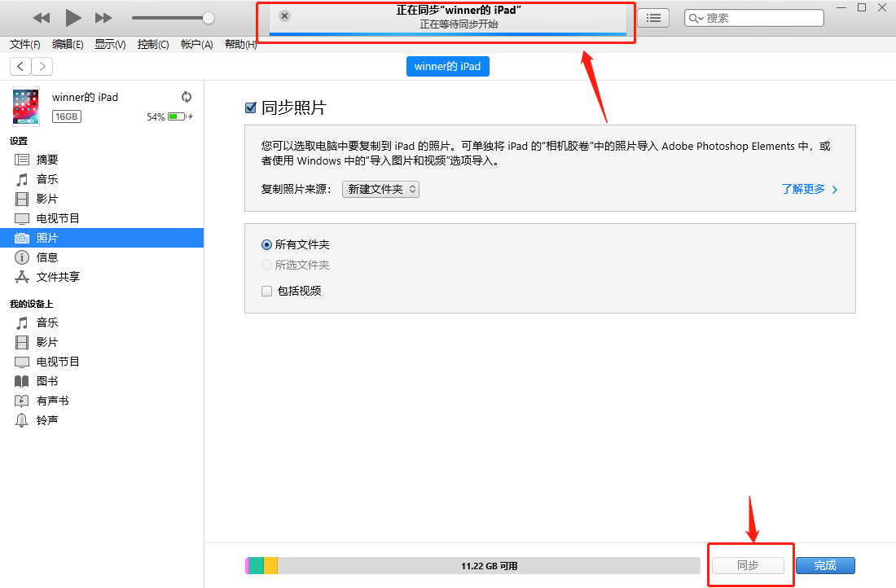
Task: Click the 我的设备上 section header
Action: pos(32,304)
